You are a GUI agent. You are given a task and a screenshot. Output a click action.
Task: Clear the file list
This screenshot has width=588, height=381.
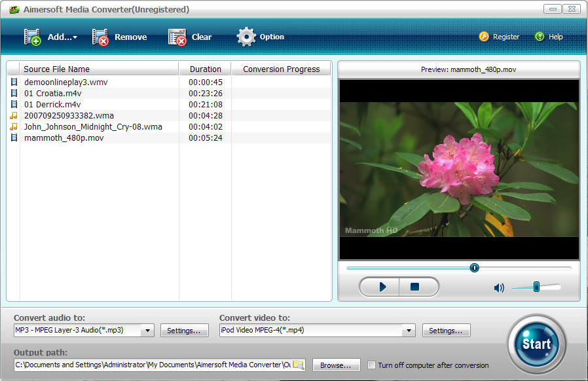(190, 37)
